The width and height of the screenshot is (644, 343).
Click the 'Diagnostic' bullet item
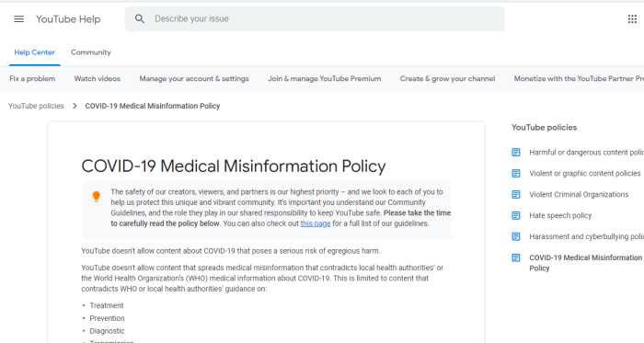pyautogui.click(x=107, y=331)
